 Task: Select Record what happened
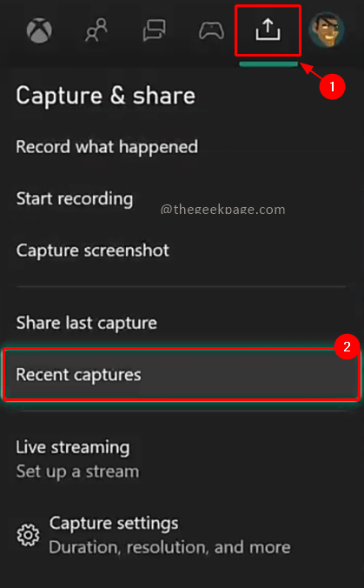point(107,147)
